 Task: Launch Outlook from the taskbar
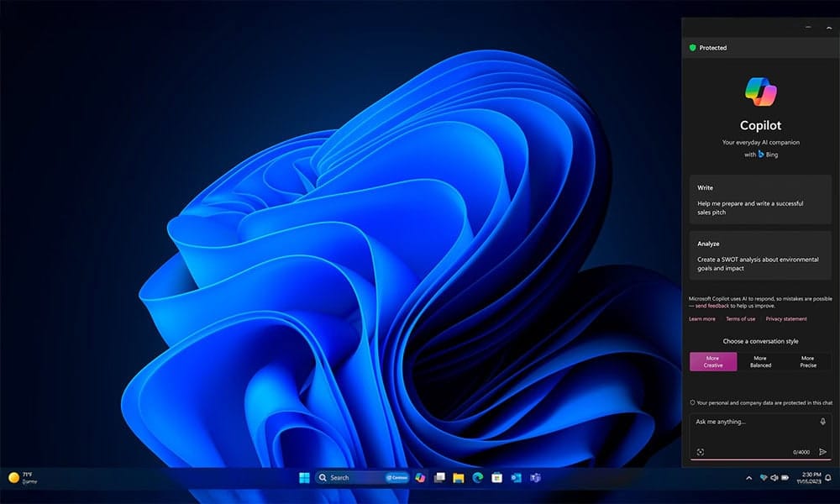(x=516, y=477)
